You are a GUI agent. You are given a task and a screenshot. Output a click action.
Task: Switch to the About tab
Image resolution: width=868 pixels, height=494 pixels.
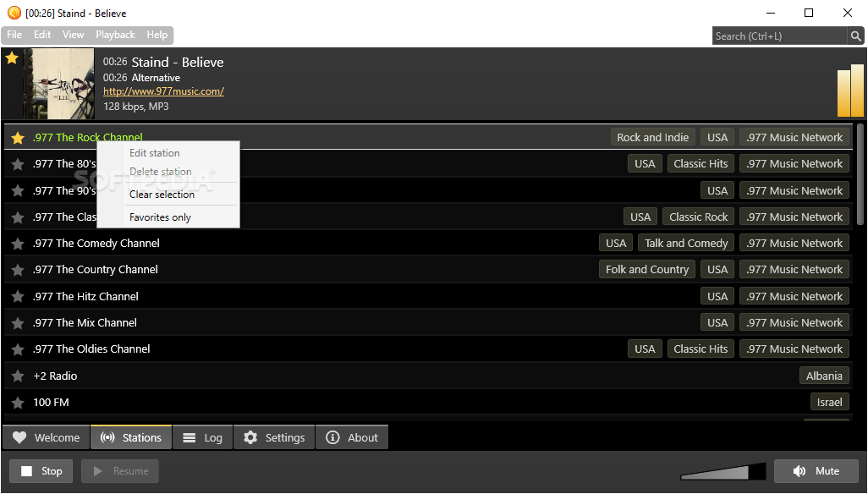[x=352, y=437]
